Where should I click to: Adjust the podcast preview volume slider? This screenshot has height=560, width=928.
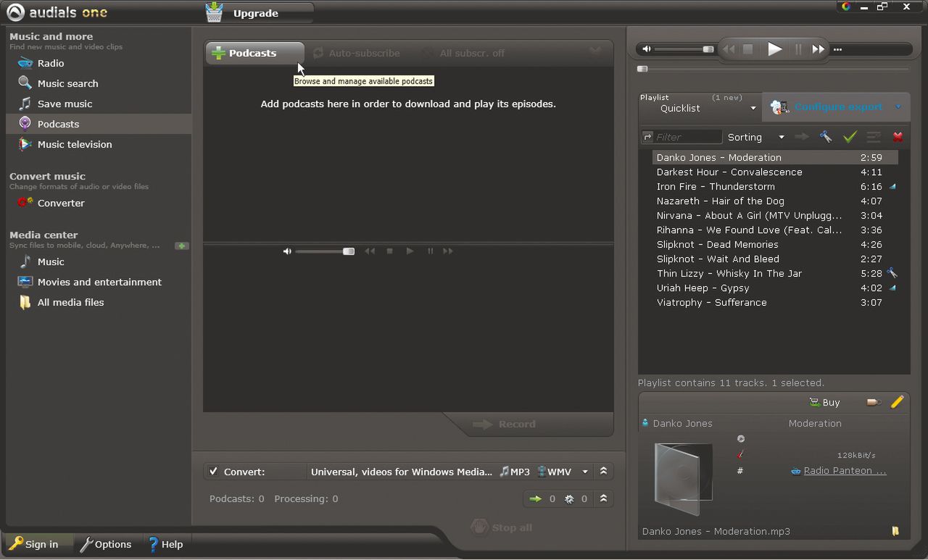pos(325,251)
